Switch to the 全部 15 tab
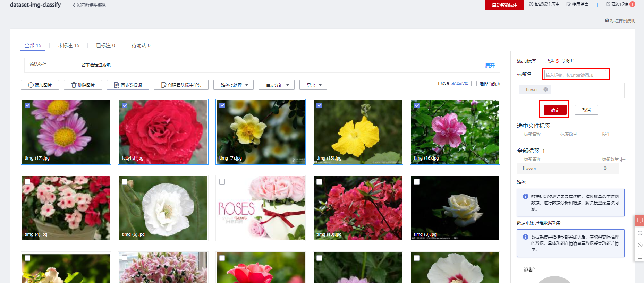Viewport: 644px width, 283px height. coord(33,45)
